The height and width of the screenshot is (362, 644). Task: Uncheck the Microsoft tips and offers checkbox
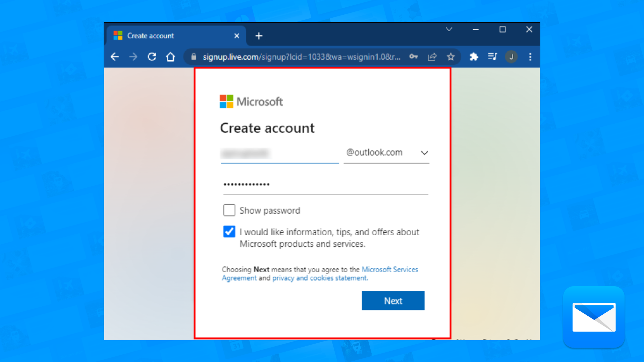click(x=229, y=232)
